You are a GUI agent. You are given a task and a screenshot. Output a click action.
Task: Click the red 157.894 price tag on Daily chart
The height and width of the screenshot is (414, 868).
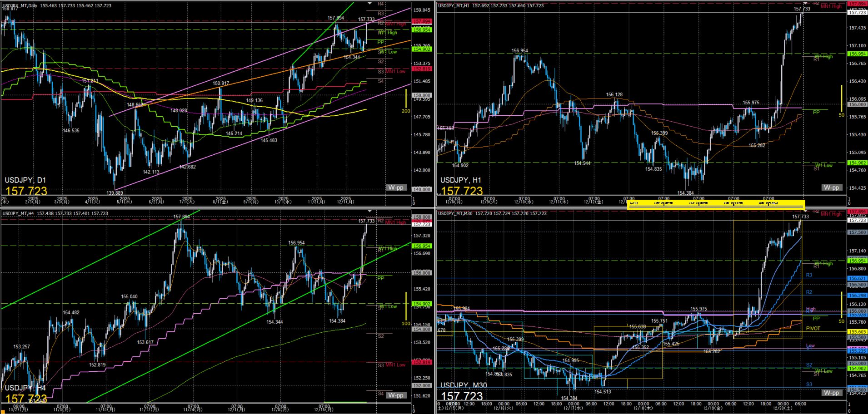[421, 21]
